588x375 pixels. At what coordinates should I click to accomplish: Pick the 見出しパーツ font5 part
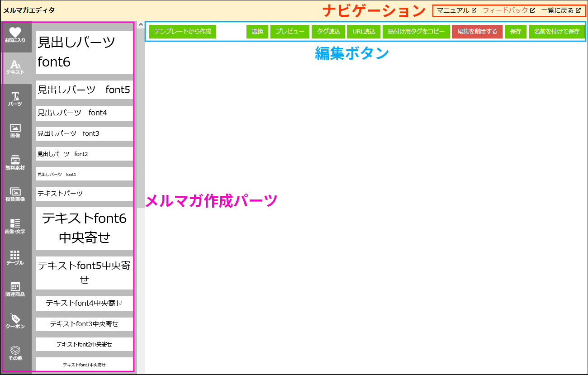pos(84,90)
